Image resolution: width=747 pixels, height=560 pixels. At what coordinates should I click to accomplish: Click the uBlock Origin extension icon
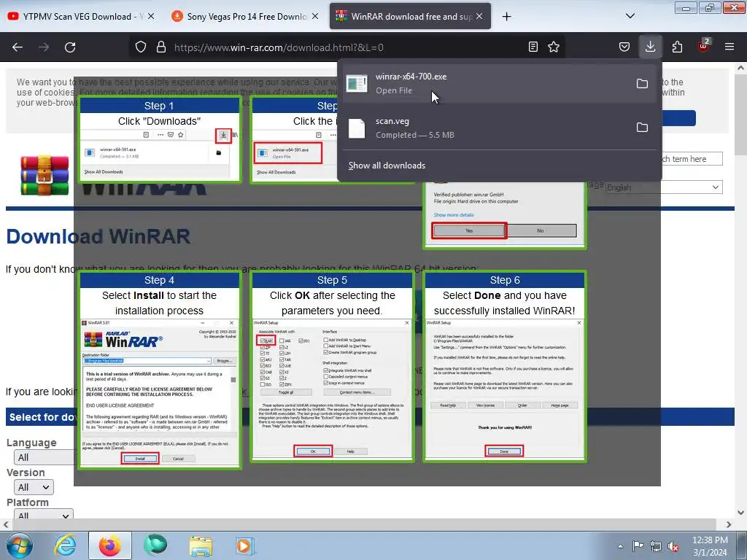click(704, 46)
